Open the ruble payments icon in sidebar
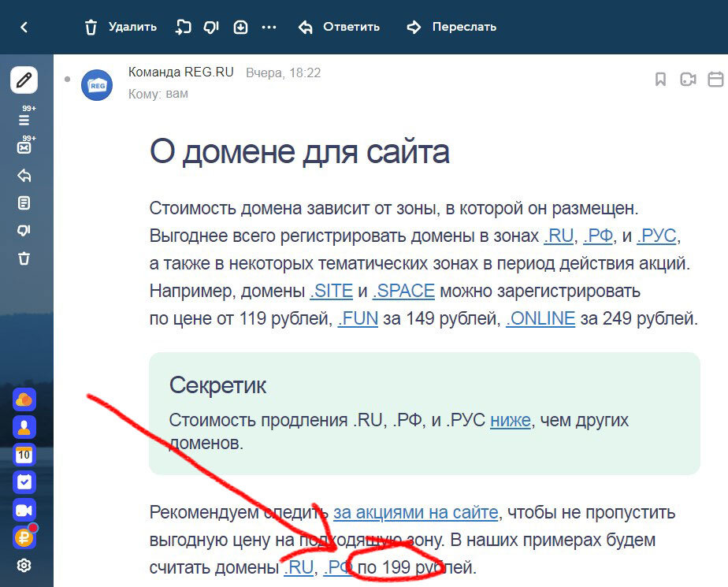The width and height of the screenshot is (728, 587). (24, 538)
